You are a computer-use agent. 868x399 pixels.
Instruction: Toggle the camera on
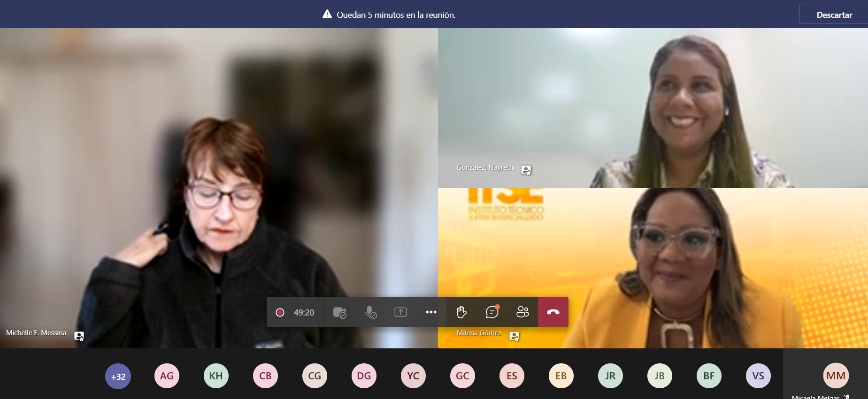[339, 312]
